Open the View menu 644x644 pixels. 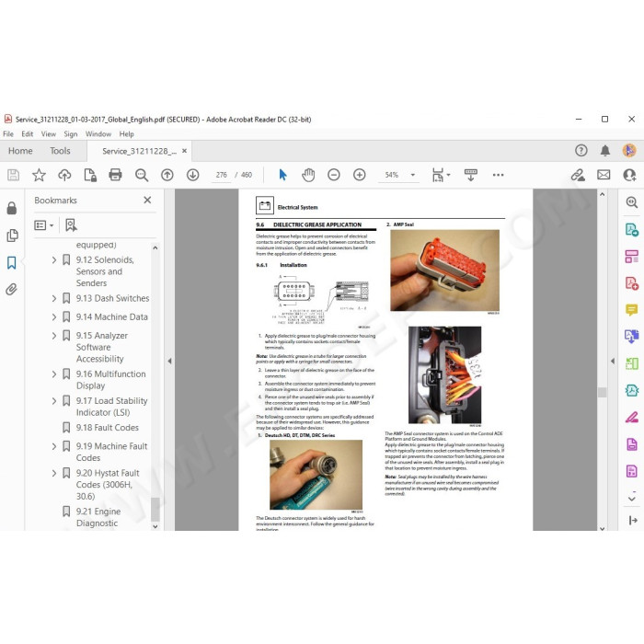[49, 134]
